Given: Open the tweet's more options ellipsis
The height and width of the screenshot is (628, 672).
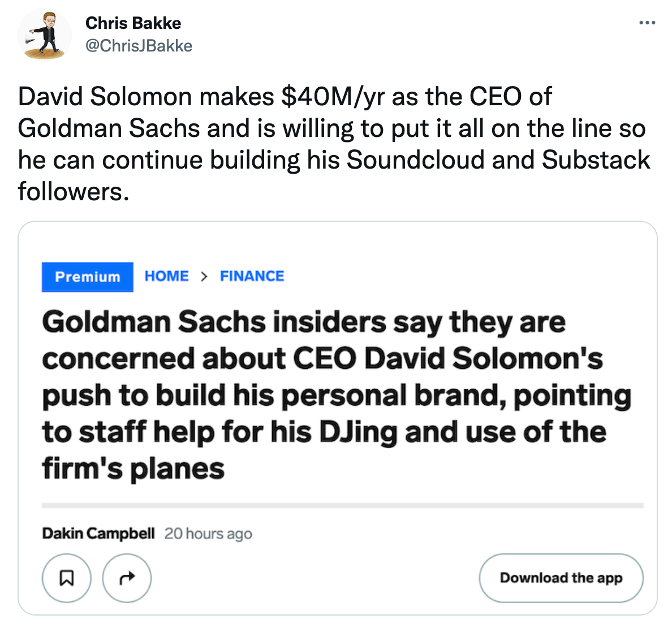Looking at the screenshot, I should pyautogui.click(x=647, y=23).
